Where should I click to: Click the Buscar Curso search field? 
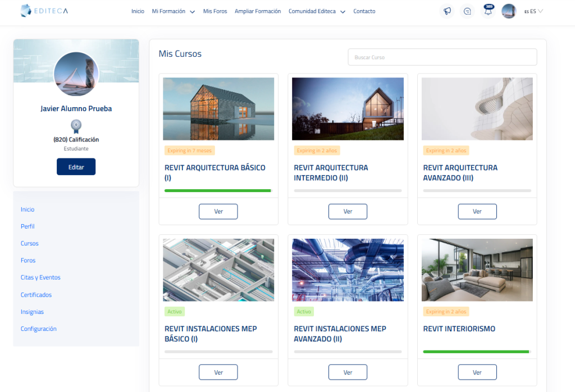click(442, 57)
